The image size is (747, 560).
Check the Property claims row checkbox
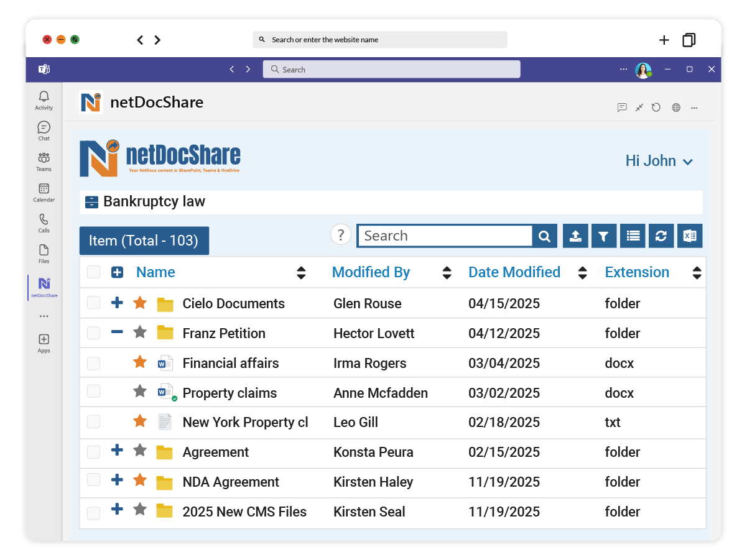(x=93, y=392)
